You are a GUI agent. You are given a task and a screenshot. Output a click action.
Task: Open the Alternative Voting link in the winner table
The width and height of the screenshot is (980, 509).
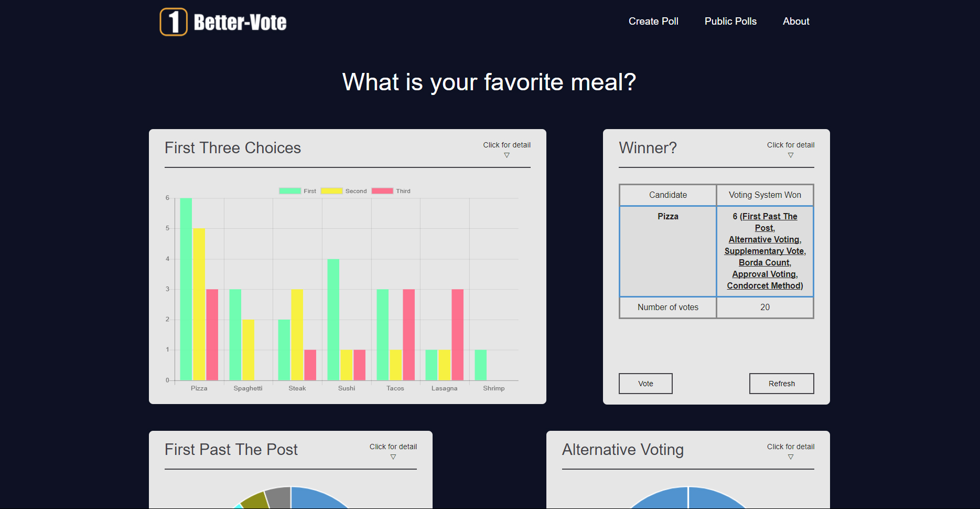764,239
